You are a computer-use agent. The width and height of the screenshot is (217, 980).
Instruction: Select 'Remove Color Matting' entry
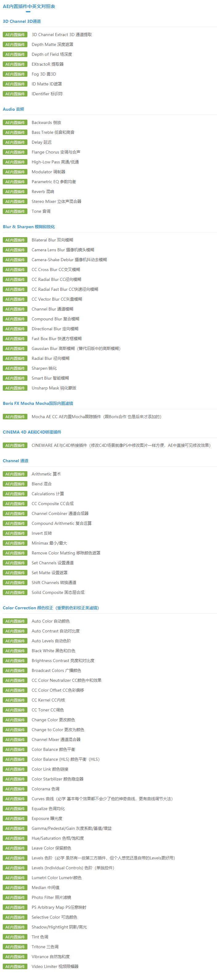[x=66, y=553]
